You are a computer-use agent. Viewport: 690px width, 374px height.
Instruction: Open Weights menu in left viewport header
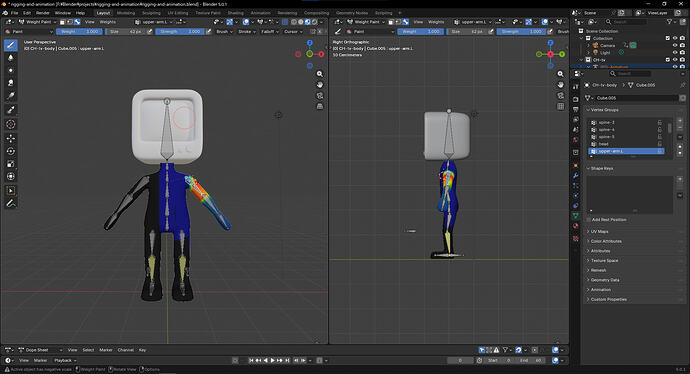[107, 22]
